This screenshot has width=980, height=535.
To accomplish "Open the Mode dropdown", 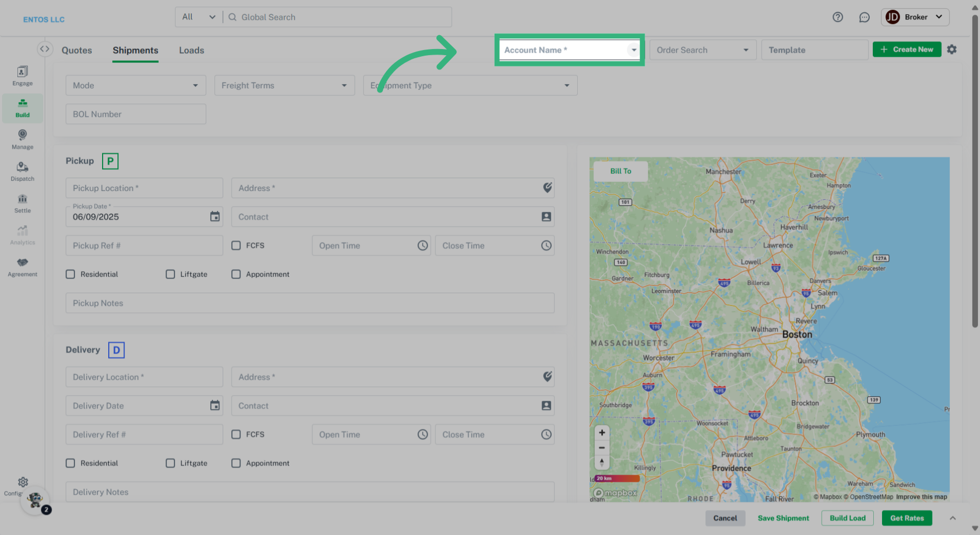I will coord(136,85).
